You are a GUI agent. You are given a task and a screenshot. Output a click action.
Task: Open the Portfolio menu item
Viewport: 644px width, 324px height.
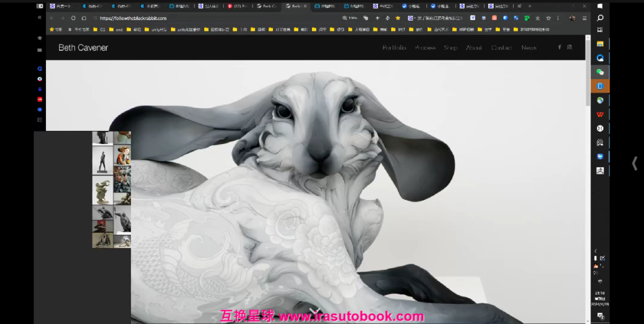(394, 48)
